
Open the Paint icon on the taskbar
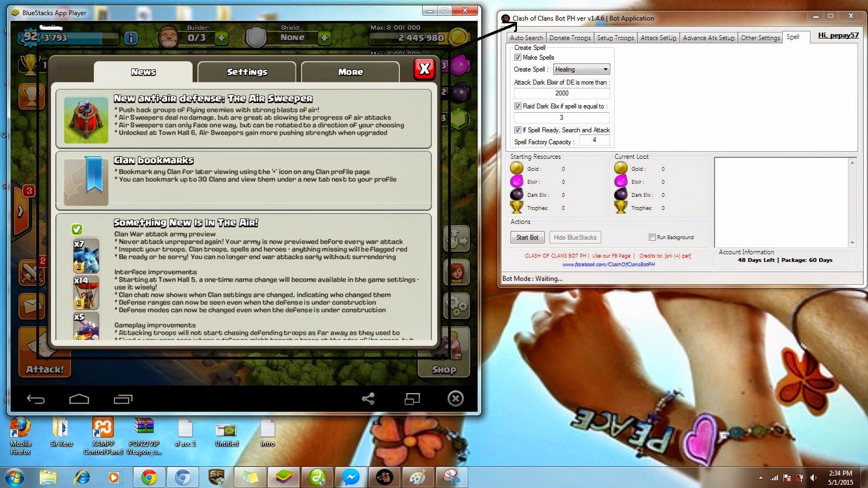pos(418,477)
